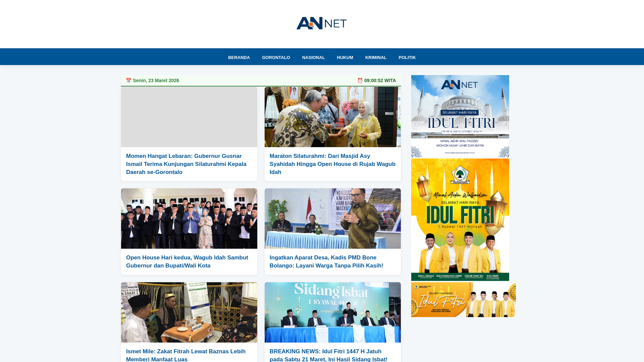Click the Sidang Isbat photo thumbnail

332,312
